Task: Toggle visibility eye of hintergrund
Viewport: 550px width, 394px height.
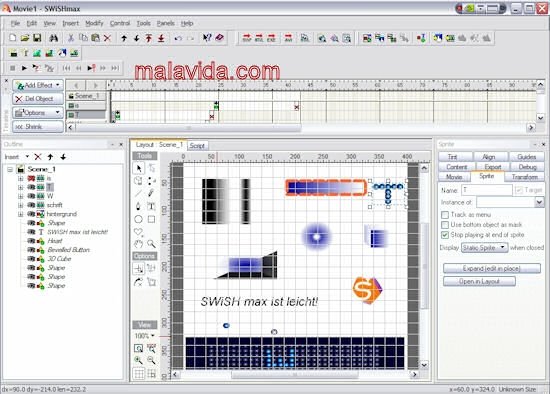Action: coord(31,214)
